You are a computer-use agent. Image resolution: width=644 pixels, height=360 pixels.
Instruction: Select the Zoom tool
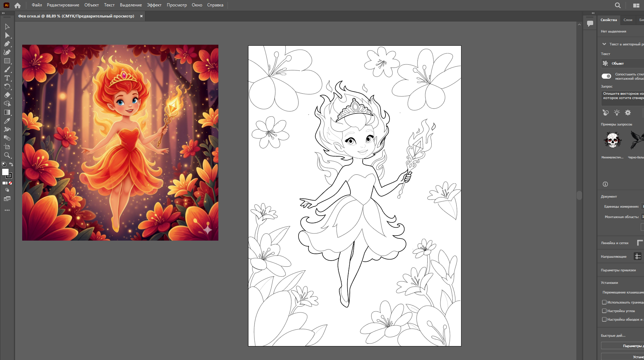7,156
